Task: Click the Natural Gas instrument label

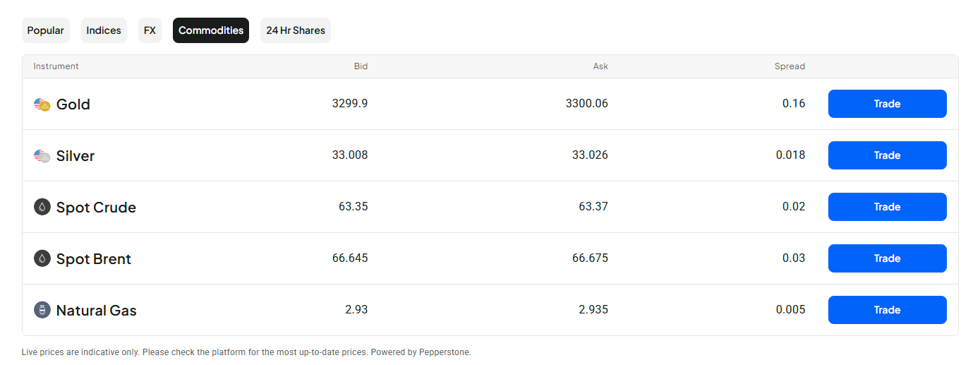Action: [x=97, y=311]
